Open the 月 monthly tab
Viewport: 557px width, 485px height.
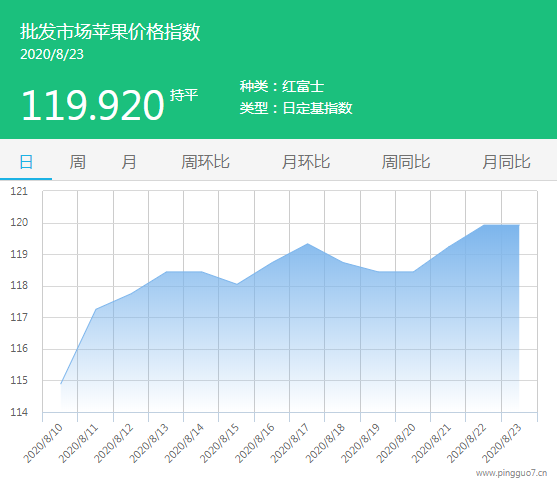click(x=129, y=162)
